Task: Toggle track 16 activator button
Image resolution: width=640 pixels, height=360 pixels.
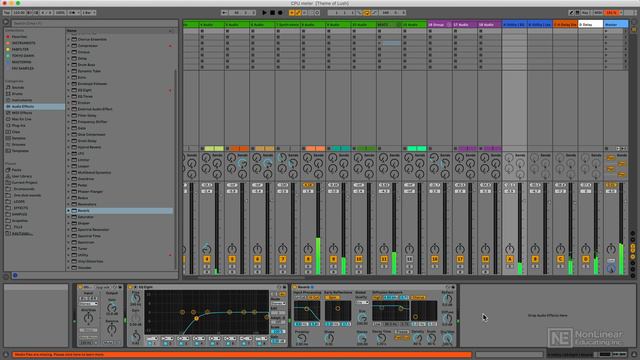Action: click(x=435, y=259)
